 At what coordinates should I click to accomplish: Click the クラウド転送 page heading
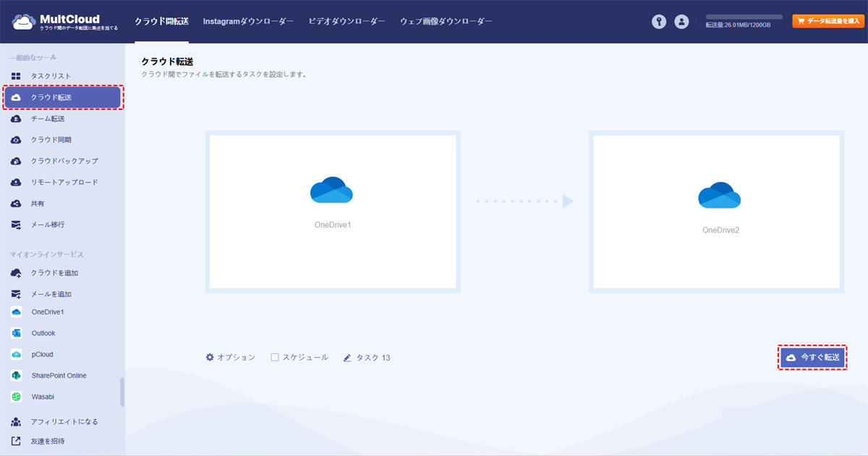(x=167, y=62)
